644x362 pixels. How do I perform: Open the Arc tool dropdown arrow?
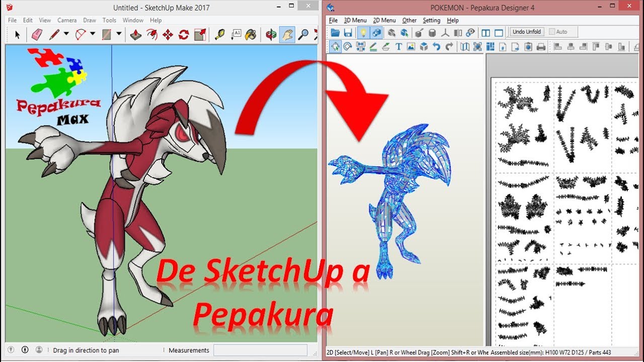pos(92,35)
